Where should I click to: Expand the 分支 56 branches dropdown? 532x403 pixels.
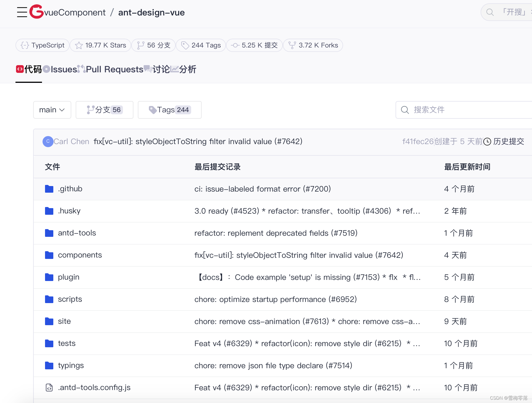click(x=103, y=109)
